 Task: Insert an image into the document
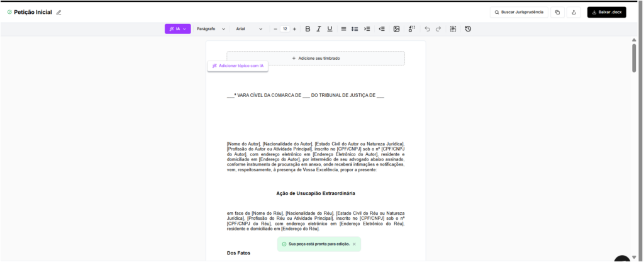[396, 29]
